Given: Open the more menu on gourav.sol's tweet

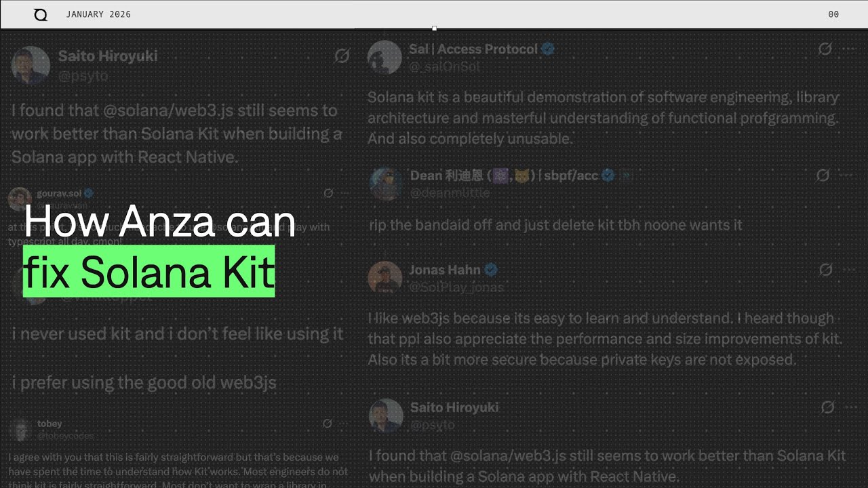Looking at the screenshot, I should 345,193.
